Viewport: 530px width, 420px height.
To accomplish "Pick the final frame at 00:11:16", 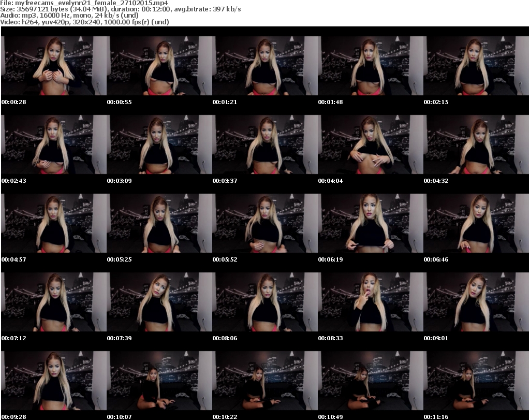I will [x=476, y=381].
